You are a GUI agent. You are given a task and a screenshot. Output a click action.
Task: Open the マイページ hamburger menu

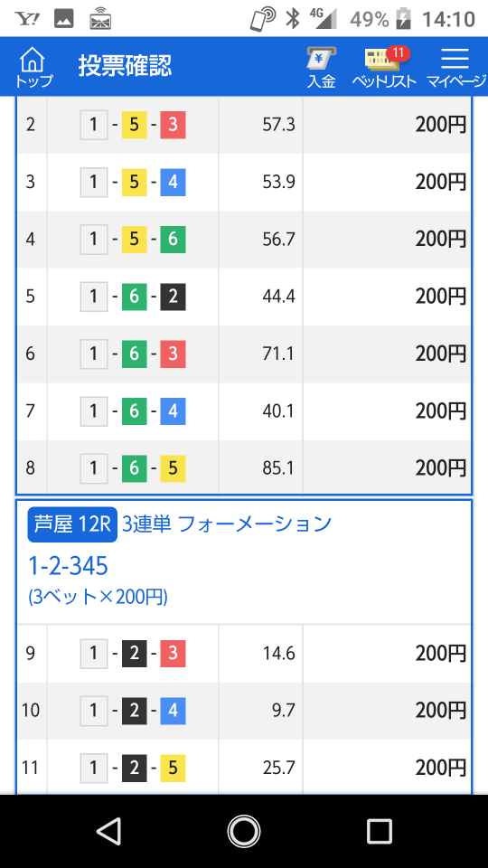pos(455,68)
